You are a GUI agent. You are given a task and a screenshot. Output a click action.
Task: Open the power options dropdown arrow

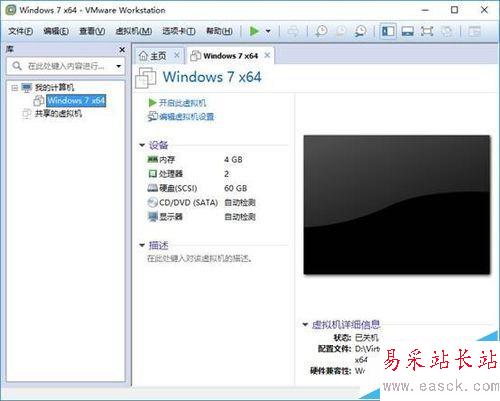pos(268,31)
